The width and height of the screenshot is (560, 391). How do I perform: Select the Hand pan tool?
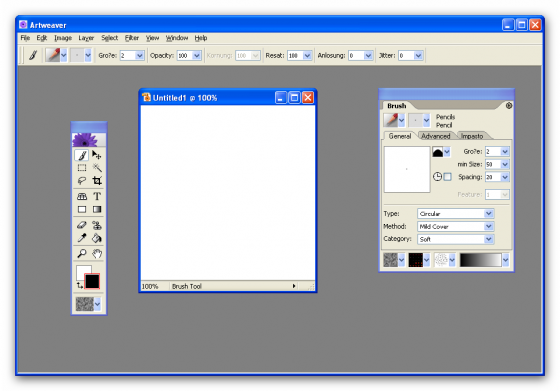pos(97,254)
